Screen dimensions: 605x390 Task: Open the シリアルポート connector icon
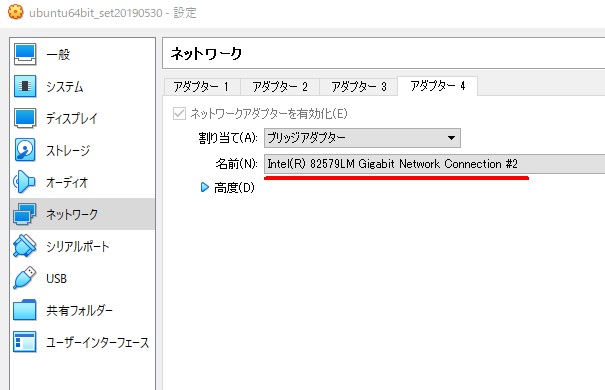point(24,246)
